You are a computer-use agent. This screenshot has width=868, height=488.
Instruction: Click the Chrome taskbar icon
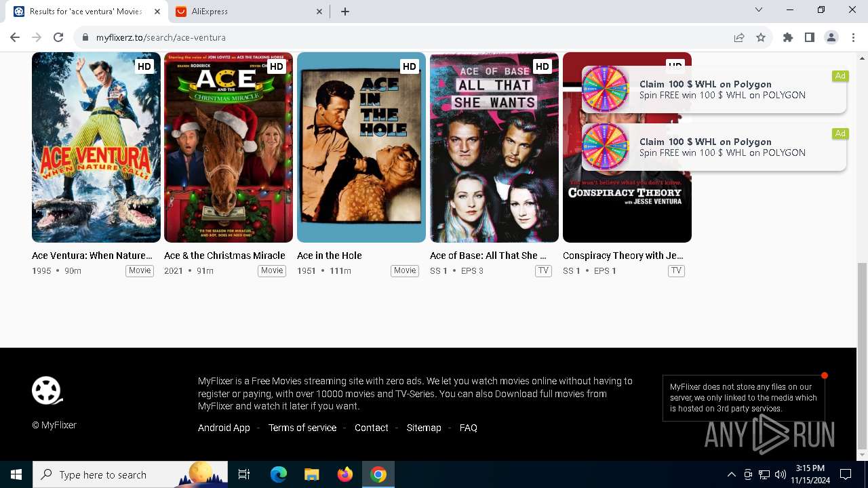378,474
